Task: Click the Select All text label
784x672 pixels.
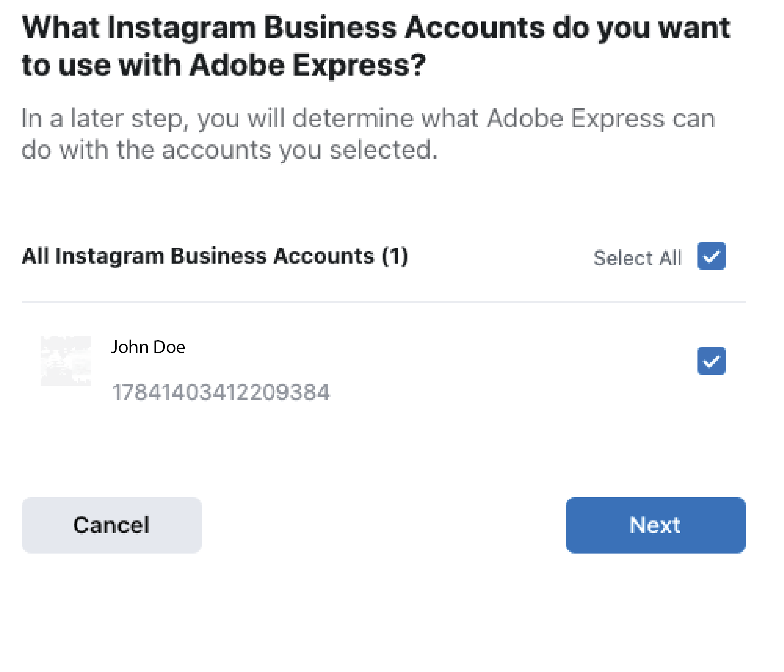Action: point(637,258)
